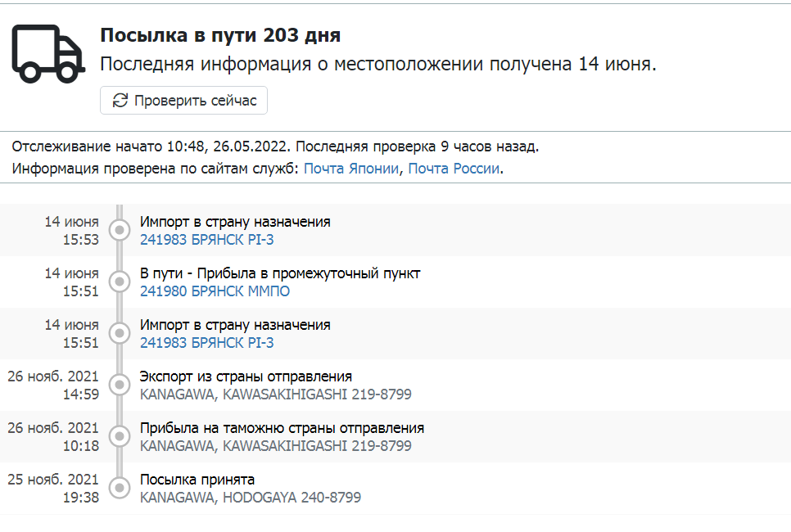This screenshot has width=791, height=532.
Task: Open "241983 БРЯНСК PI-3" link under 15:51 event
Action: pos(206,343)
